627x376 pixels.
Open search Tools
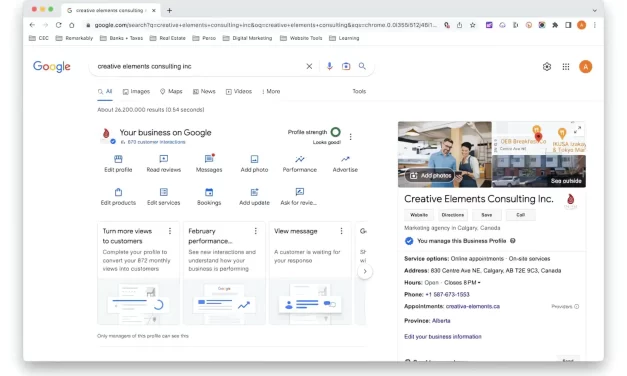point(359,92)
